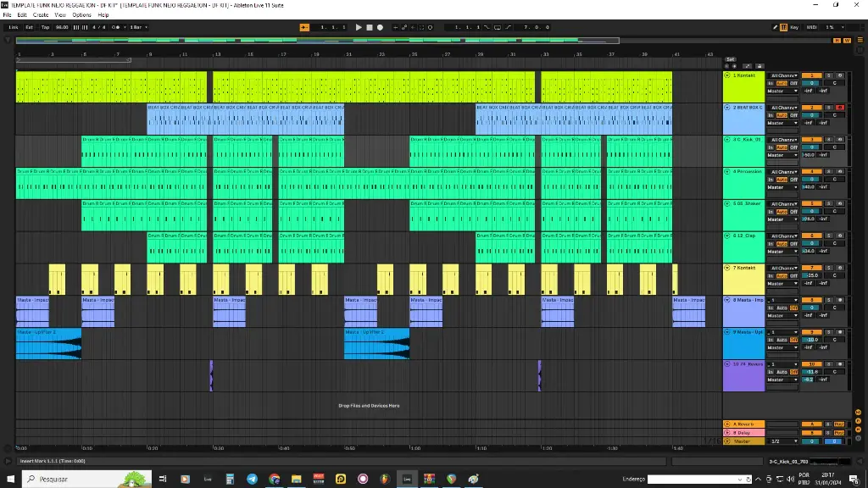Select the 98.00 tempo field
Viewport: 868px width, 488px height.
(x=61, y=27)
